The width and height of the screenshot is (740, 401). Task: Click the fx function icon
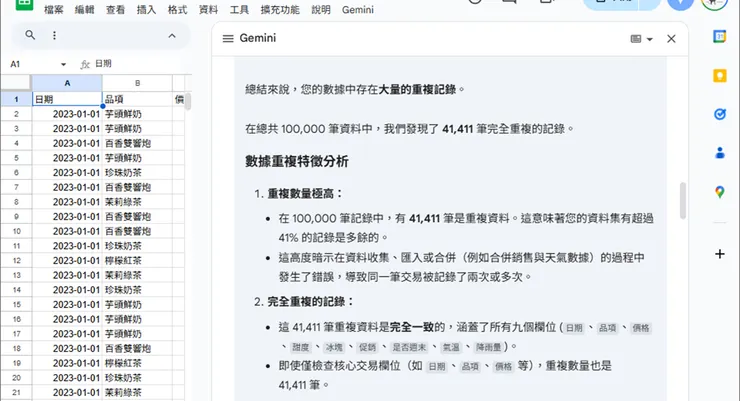click(x=85, y=64)
